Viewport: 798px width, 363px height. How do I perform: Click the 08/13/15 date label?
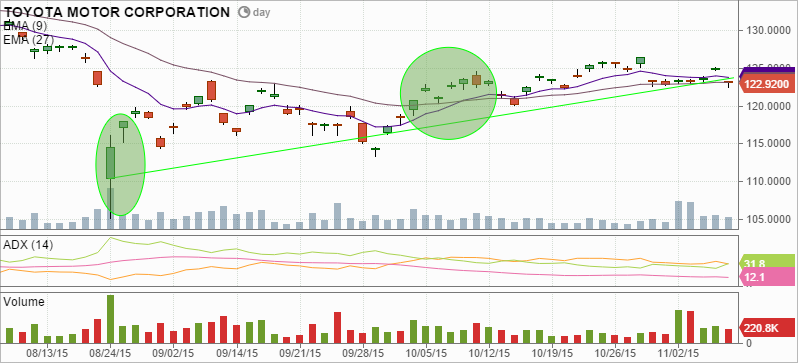pyautogui.click(x=47, y=352)
